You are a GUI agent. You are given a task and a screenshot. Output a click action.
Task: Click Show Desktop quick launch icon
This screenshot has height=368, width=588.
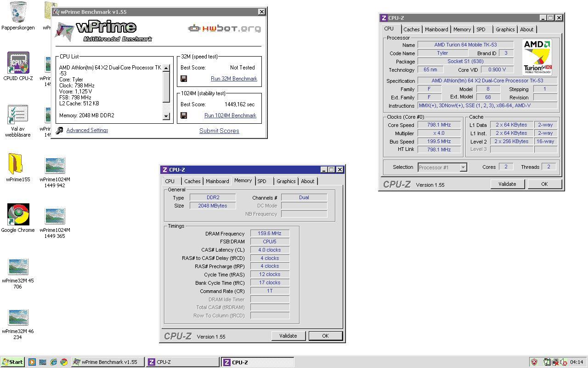pos(43,362)
